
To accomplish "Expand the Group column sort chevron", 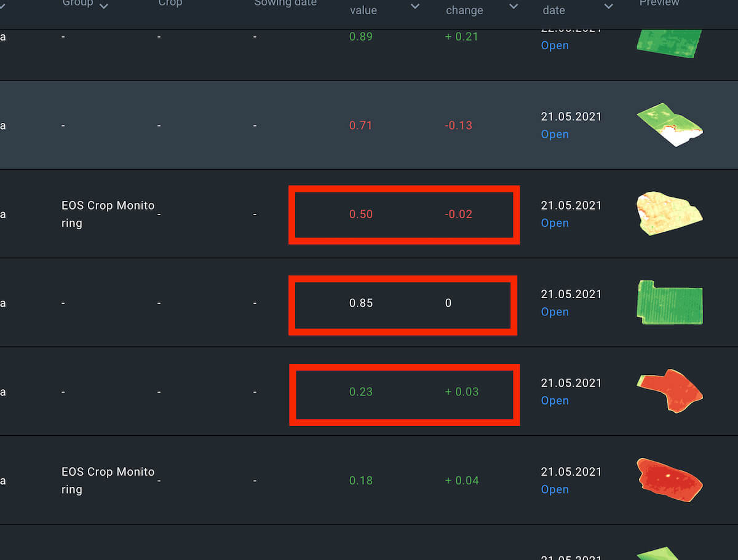I will tap(103, 6).
